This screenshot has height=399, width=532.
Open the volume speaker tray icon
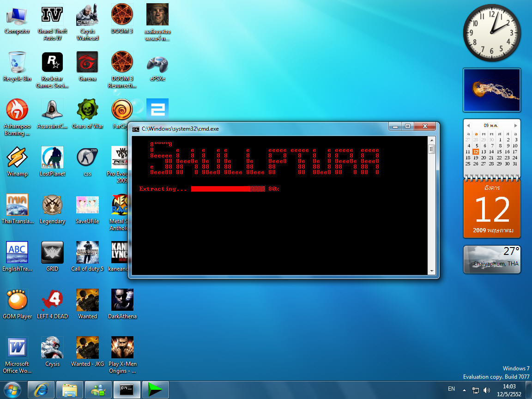(487, 390)
